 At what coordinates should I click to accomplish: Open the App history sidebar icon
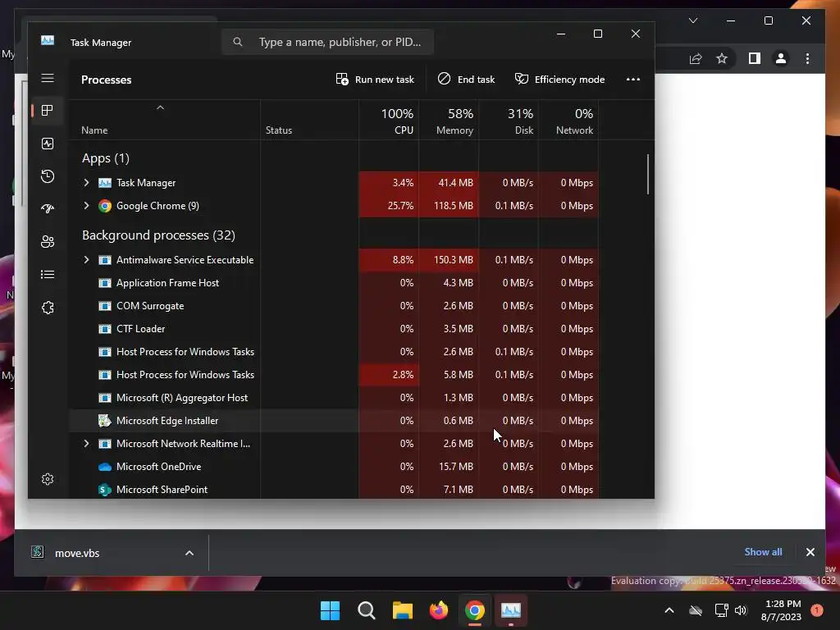[48, 176]
